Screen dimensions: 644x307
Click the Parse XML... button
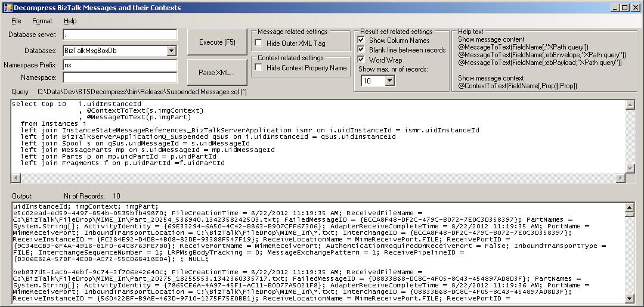(x=217, y=73)
